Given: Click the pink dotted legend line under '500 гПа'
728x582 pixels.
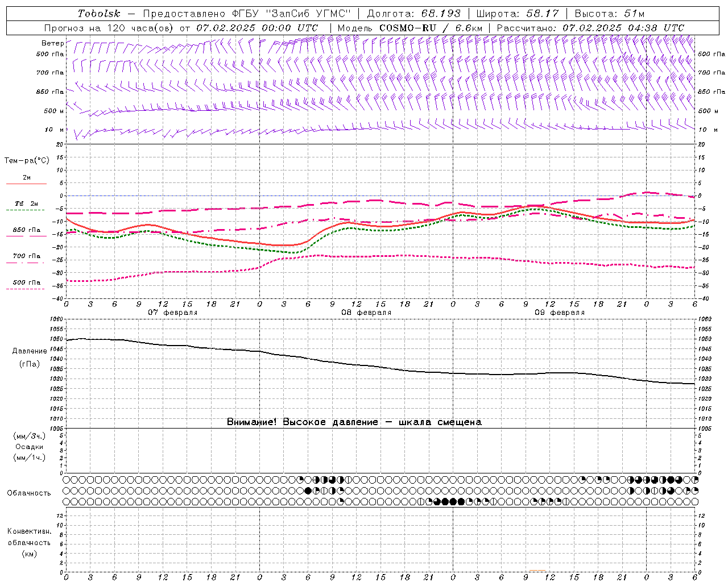Looking at the screenshot, I should pyautogui.click(x=25, y=289).
